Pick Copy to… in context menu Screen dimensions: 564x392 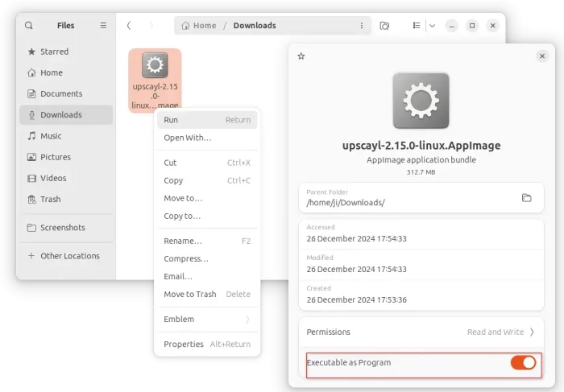[207, 216]
